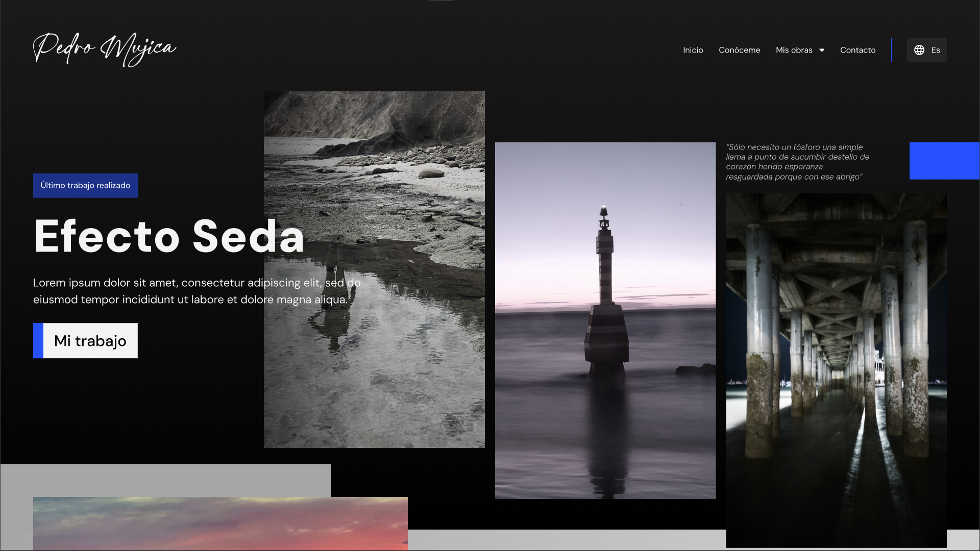This screenshot has width=980, height=551.
Task: Select "Inicio" in the navigation bar
Action: [x=693, y=50]
